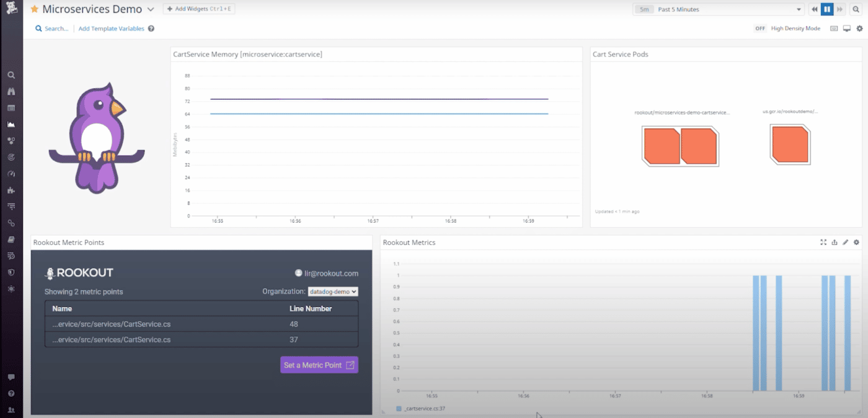The image size is (868, 418).
Task: Edit the Rookout Metrics widget with the pencil
Action: point(845,242)
